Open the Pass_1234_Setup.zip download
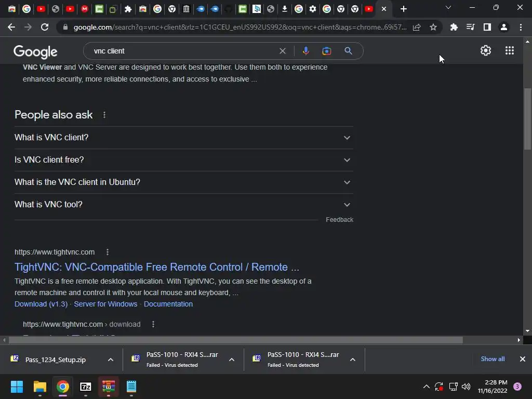 click(55, 360)
